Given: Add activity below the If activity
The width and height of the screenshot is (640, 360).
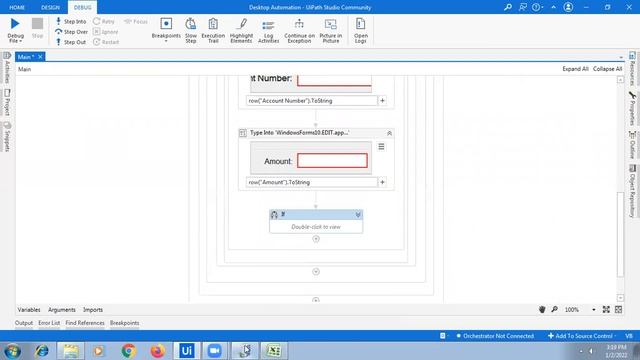Looking at the screenshot, I should pos(316,239).
